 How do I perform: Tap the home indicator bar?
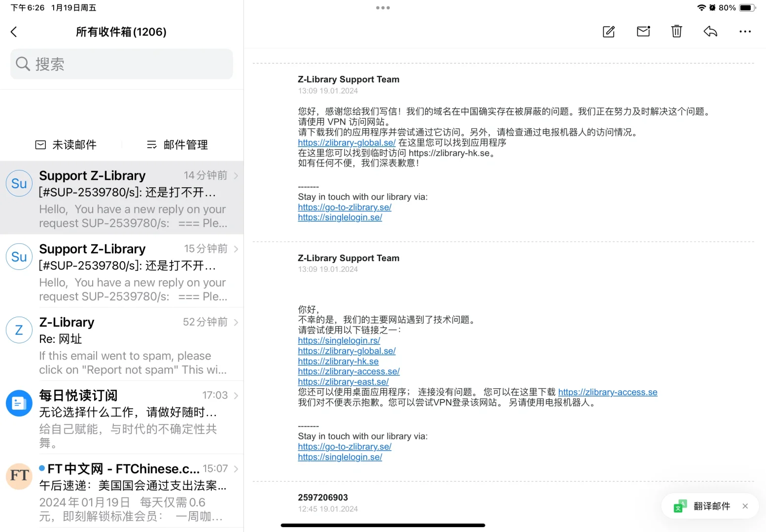(x=383, y=526)
